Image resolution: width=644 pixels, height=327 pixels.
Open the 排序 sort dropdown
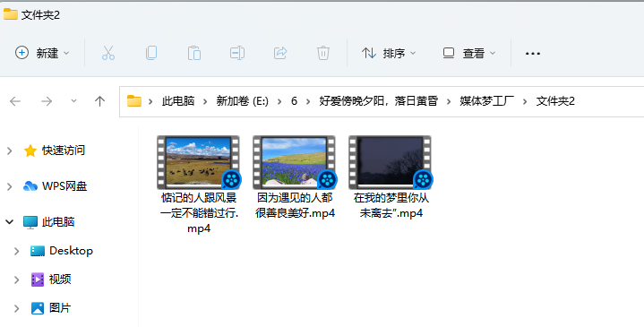tap(389, 53)
